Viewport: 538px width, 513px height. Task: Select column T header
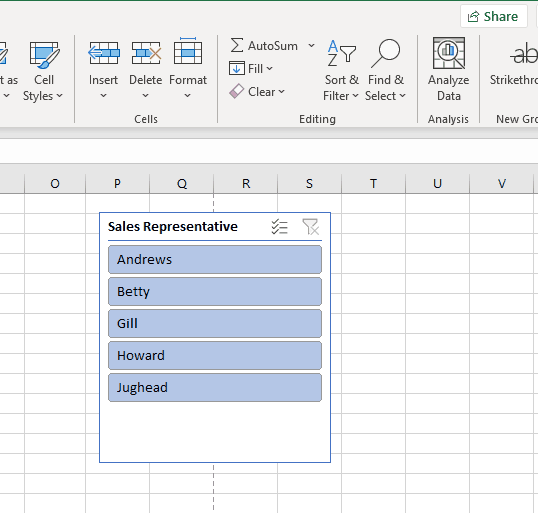click(373, 184)
